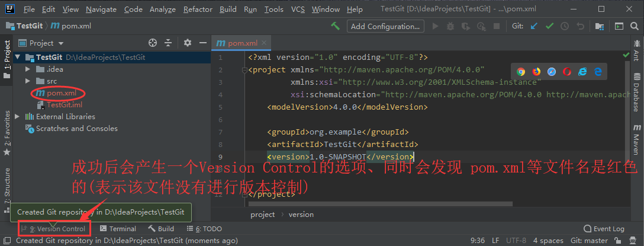This screenshot has width=644, height=246.
Task: Click the Run with Coverage icon
Action: tap(465, 26)
